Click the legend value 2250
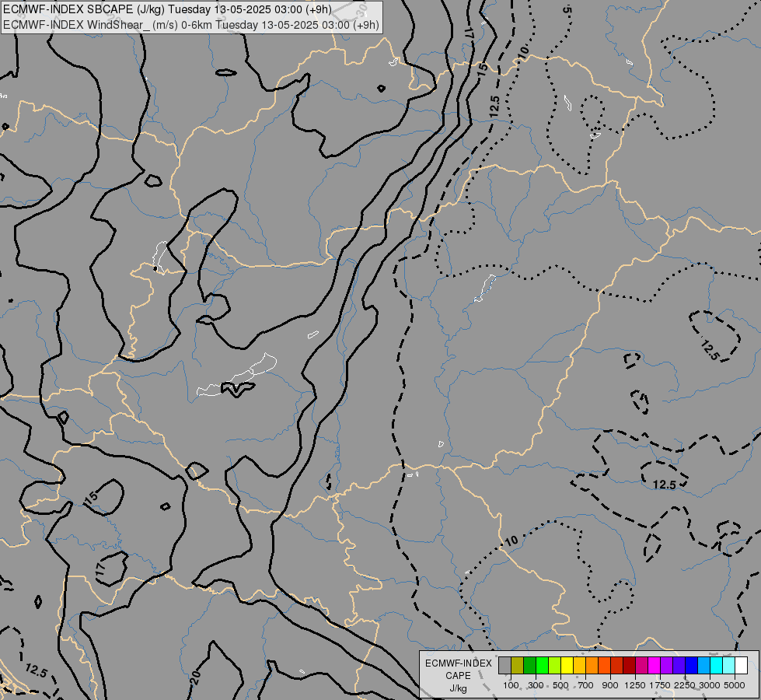 coord(685,685)
